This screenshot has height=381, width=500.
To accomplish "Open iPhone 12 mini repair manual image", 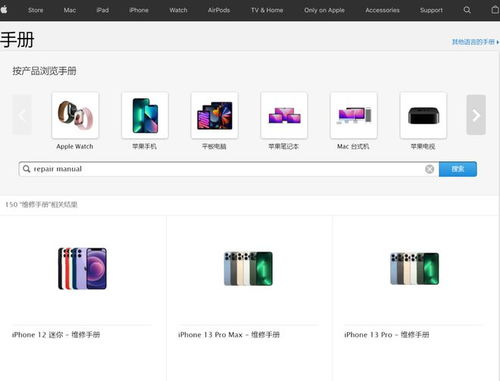I will 82,268.
